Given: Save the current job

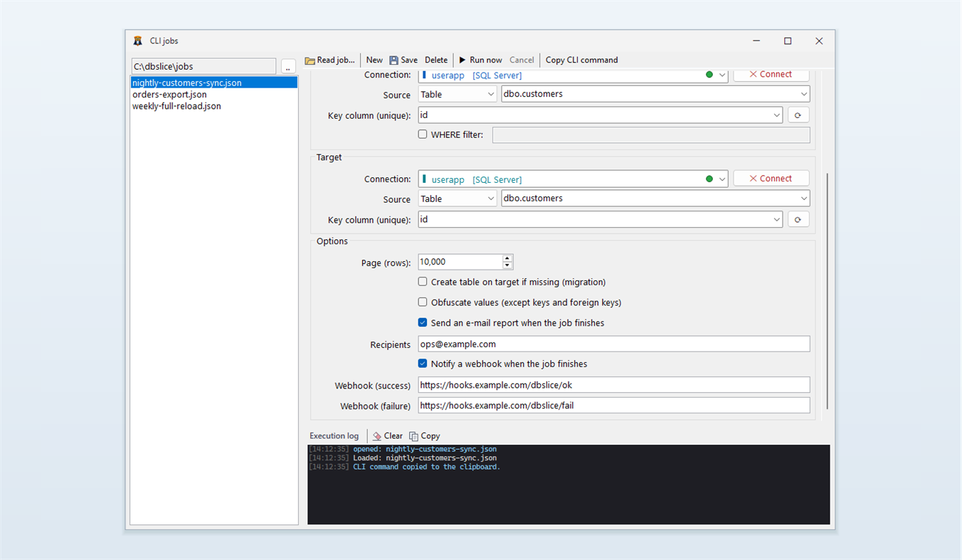Looking at the screenshot, I should [403, 60].
